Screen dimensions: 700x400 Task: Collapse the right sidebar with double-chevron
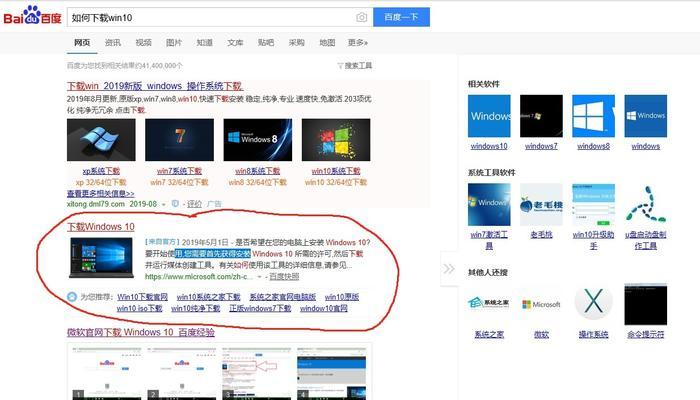(x=449, y=269)
